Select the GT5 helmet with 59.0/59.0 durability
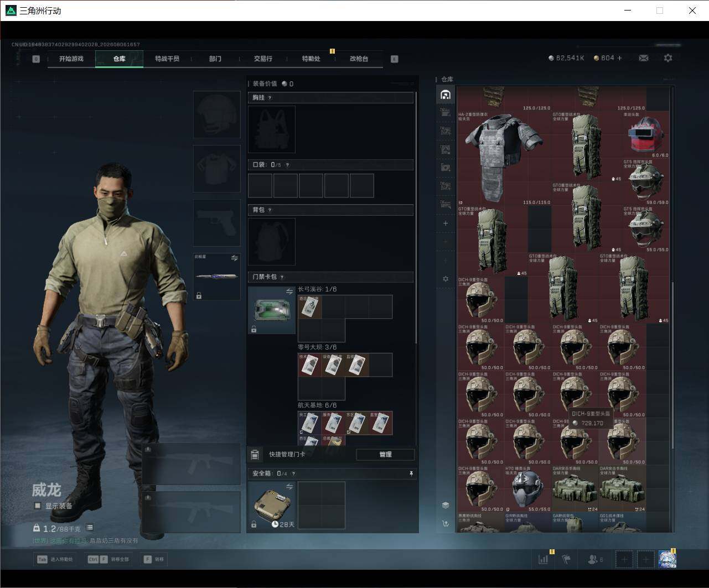The height and width of the screenshot is (588, 709). (x=646, y=182)
